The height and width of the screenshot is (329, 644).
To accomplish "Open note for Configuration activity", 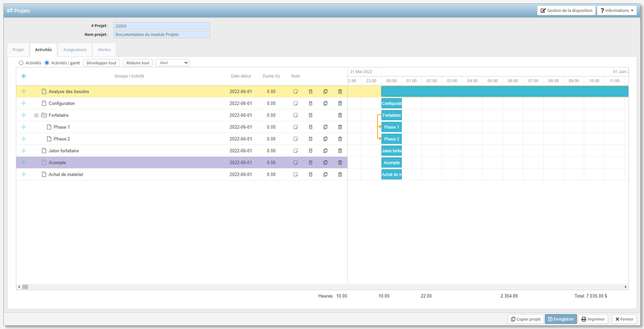I will 295,104.
